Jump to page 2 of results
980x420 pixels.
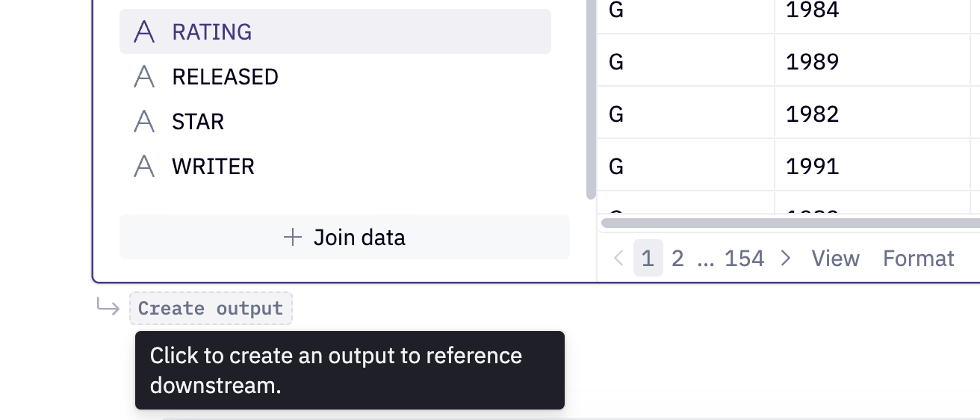coord(677,259)
